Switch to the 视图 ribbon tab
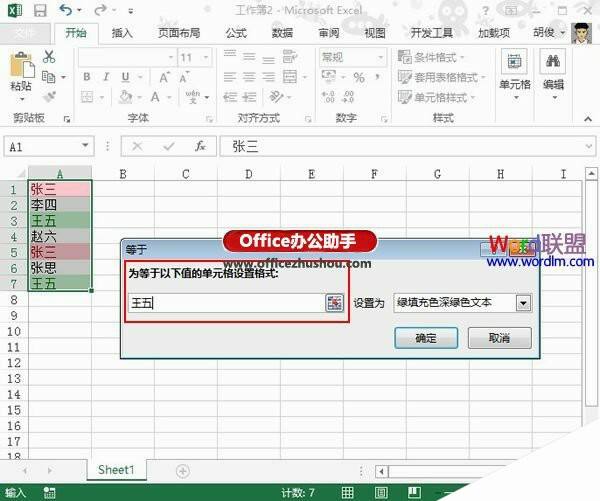Screen dimensions: 600x501 (375, 33)
